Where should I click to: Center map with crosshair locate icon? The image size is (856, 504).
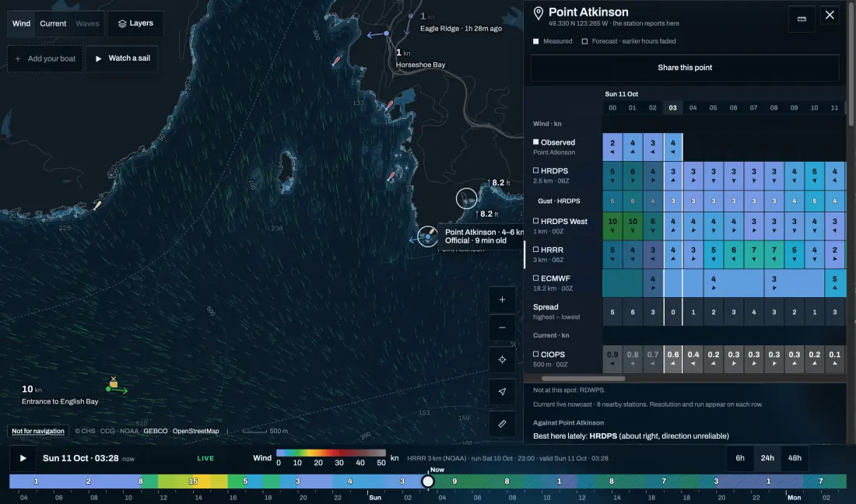pos(502,359)
